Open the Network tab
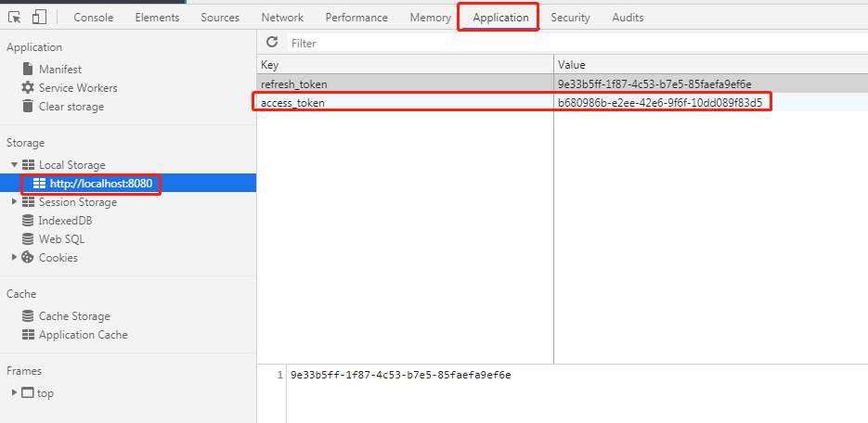This screenshot has width=868, height=423. point(282,18)
